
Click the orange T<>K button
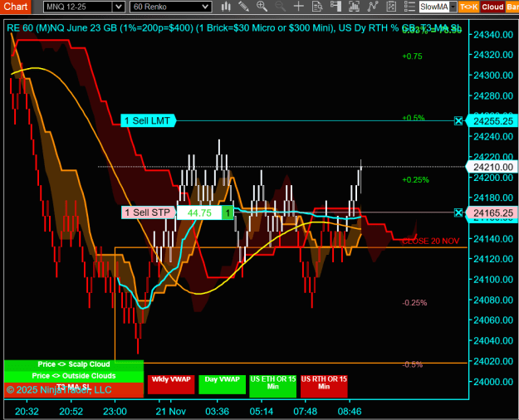pos(468,7)
